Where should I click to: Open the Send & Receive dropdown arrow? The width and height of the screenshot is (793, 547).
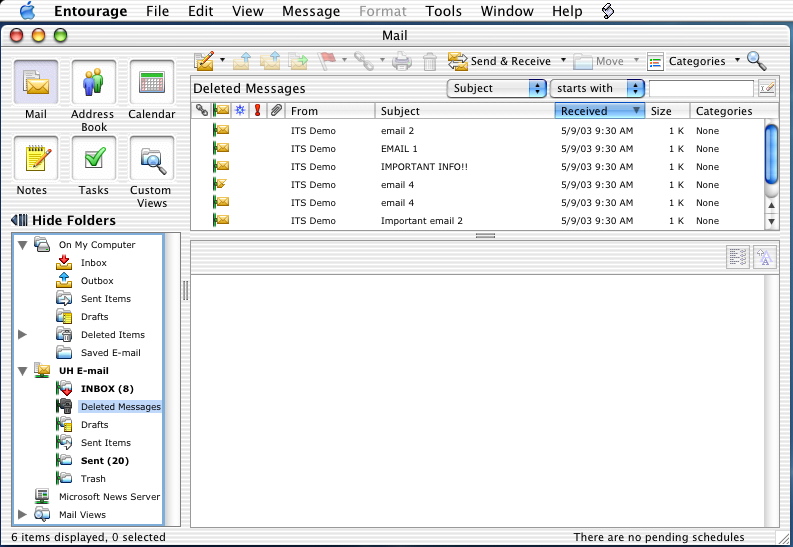(563, 61)
